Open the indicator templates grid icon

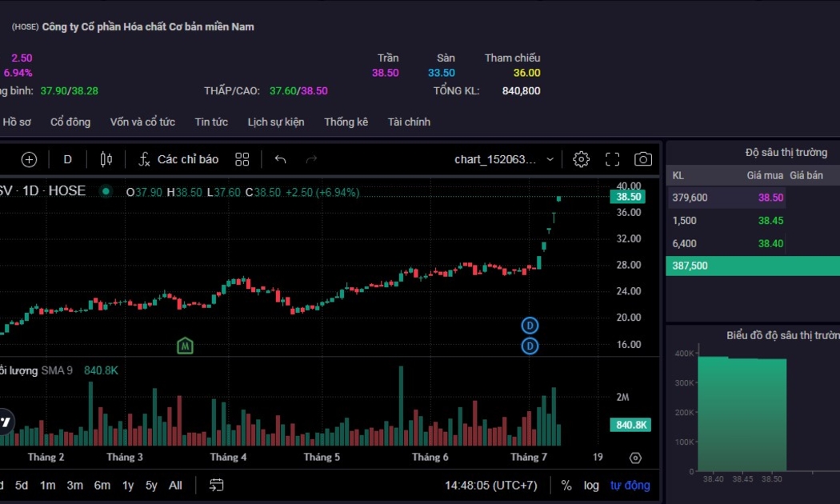[x=242, y=159]
